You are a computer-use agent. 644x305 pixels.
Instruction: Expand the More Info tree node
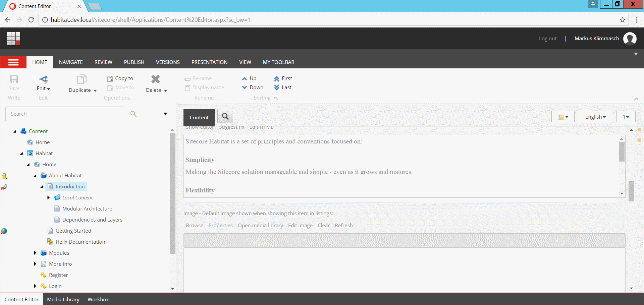pyautogui.click(x=35, y=264)
